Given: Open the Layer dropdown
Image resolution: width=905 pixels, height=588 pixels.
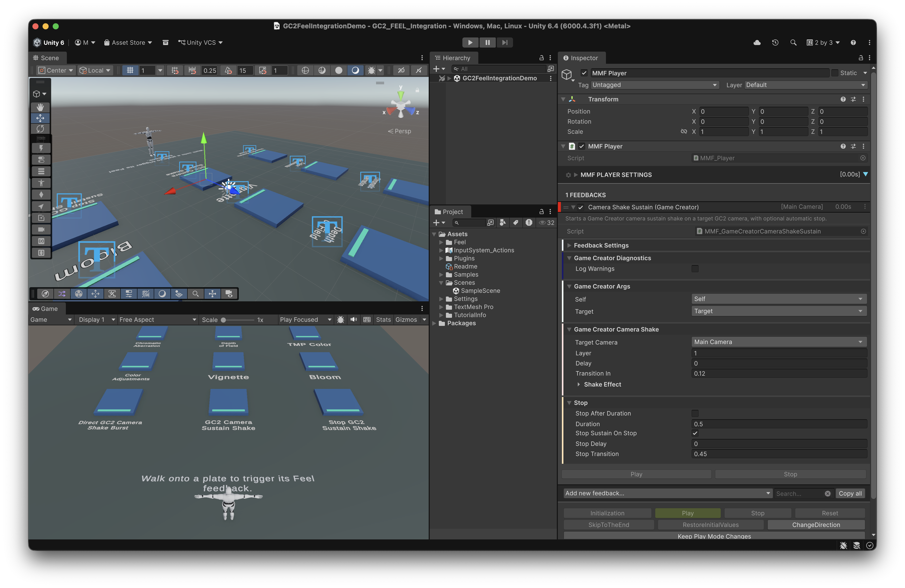Looking at the screenshot, I should [806, 85].
